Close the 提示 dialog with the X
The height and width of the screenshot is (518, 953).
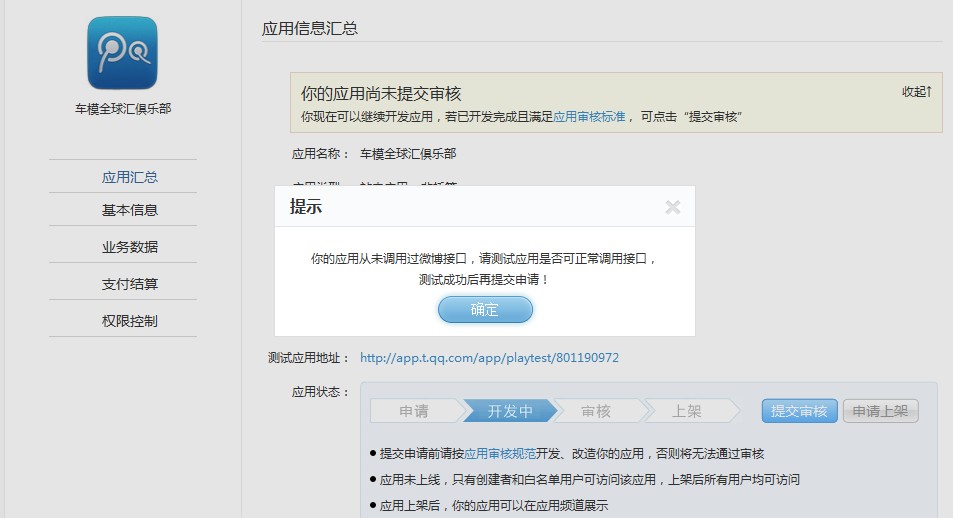[672, 207]
